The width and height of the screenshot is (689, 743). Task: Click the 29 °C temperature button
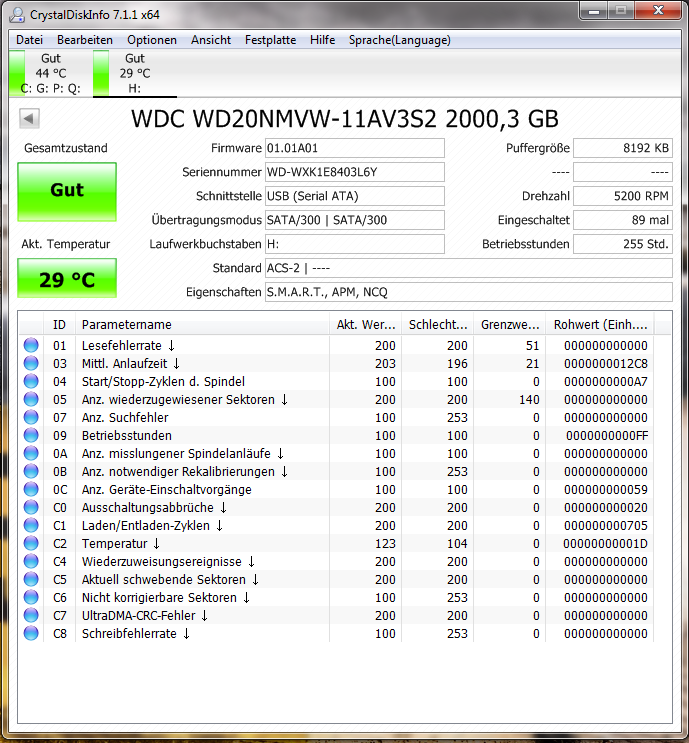[67, 278]
